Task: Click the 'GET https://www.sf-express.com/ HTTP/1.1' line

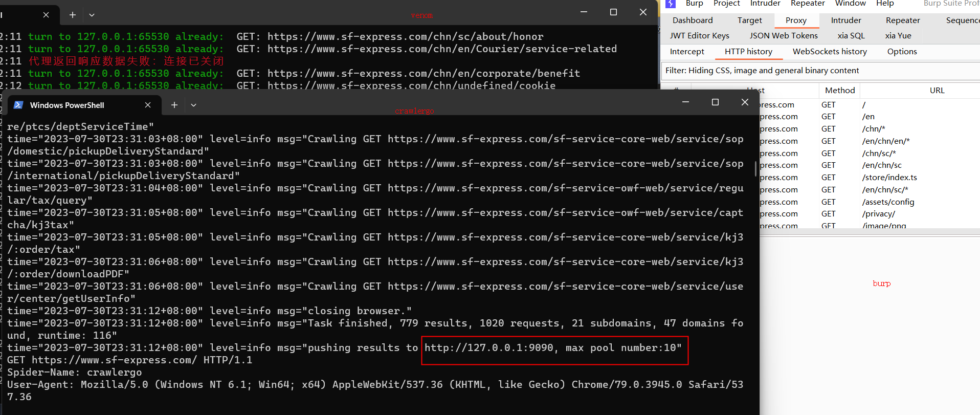Action: pos(130,360)
